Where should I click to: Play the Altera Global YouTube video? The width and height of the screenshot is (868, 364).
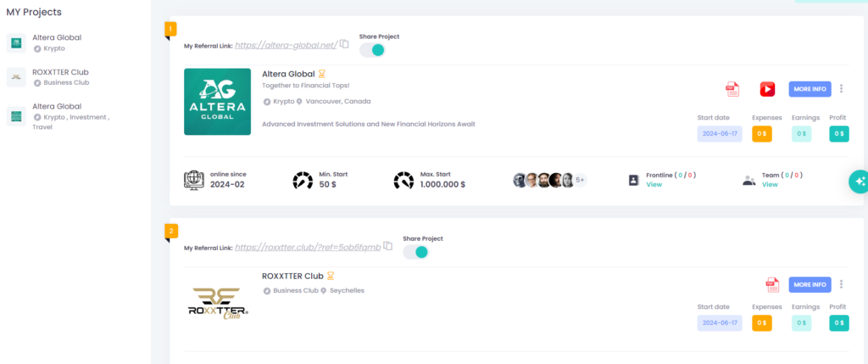click(767, 89)
